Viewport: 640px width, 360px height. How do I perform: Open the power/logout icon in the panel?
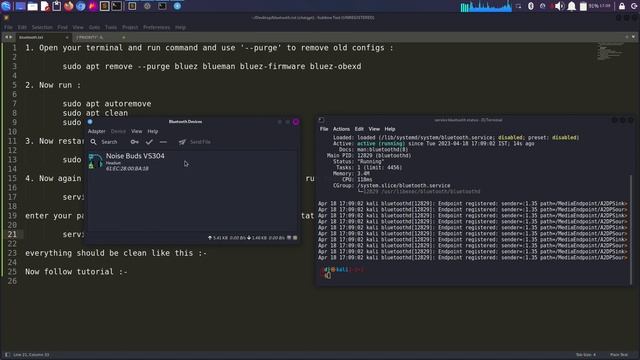(x=634, y=6)
